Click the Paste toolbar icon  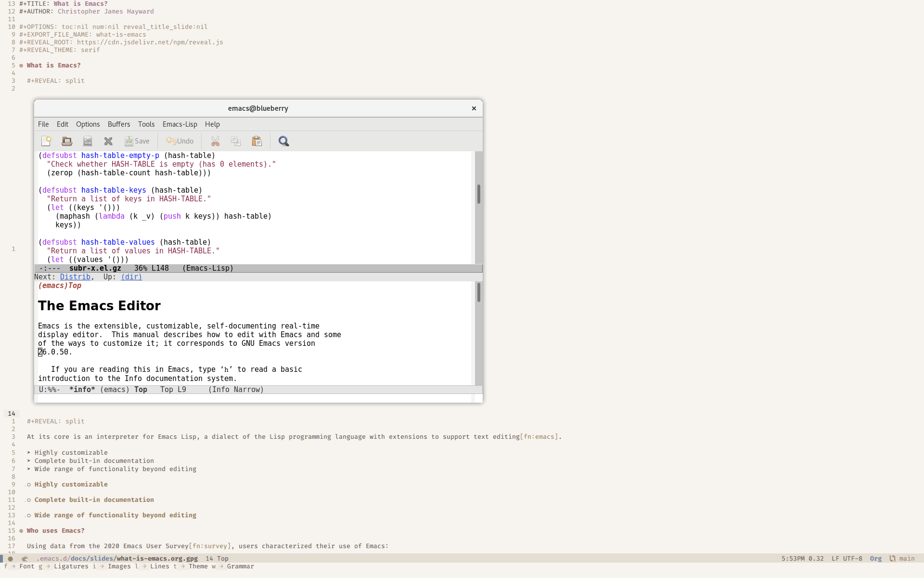[257, 141]
